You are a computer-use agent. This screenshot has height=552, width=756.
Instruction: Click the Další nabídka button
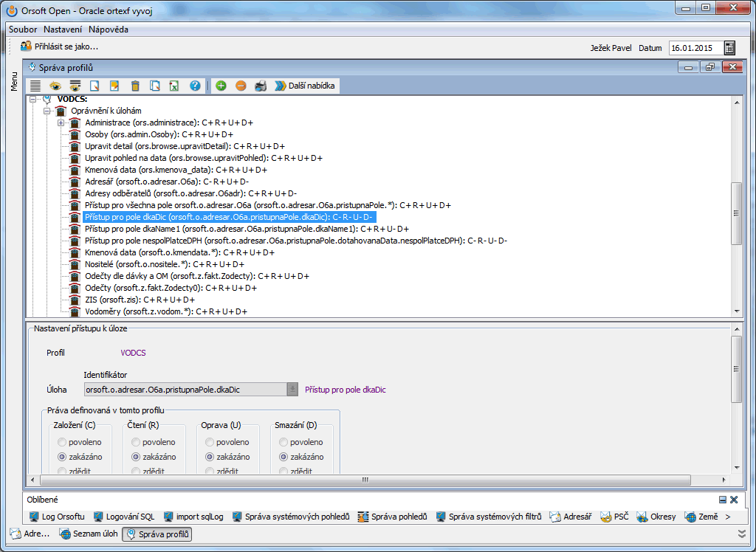(306, 86)
